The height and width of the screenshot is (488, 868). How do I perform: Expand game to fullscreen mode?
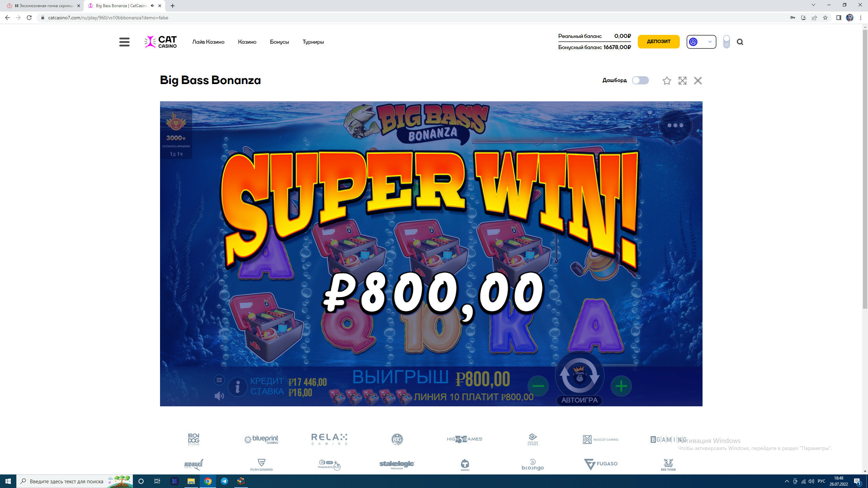click(x=682, y=81)
